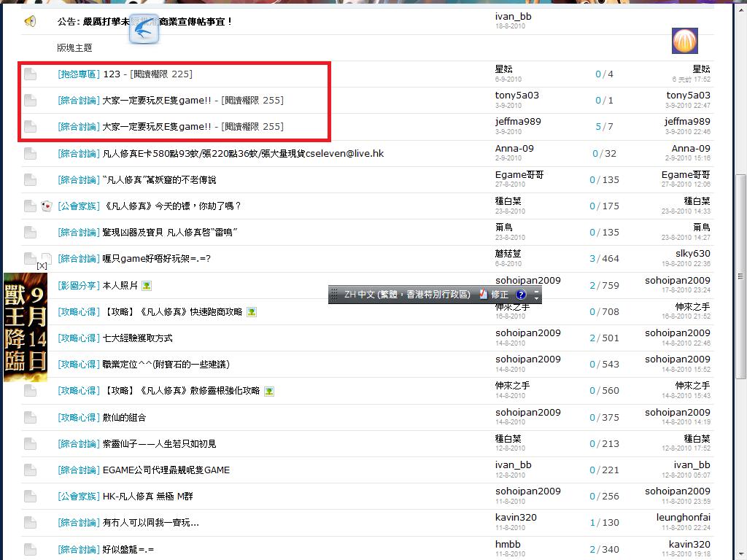This screenshot has width=747, height=560.
Task: Open author profile jeffma989
Action: (x=518, y=122)
